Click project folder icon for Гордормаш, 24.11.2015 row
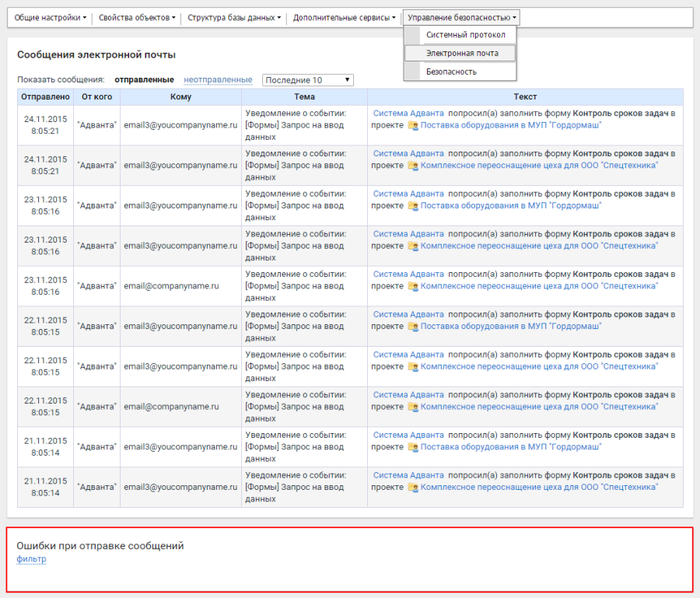 click(413, 126)
